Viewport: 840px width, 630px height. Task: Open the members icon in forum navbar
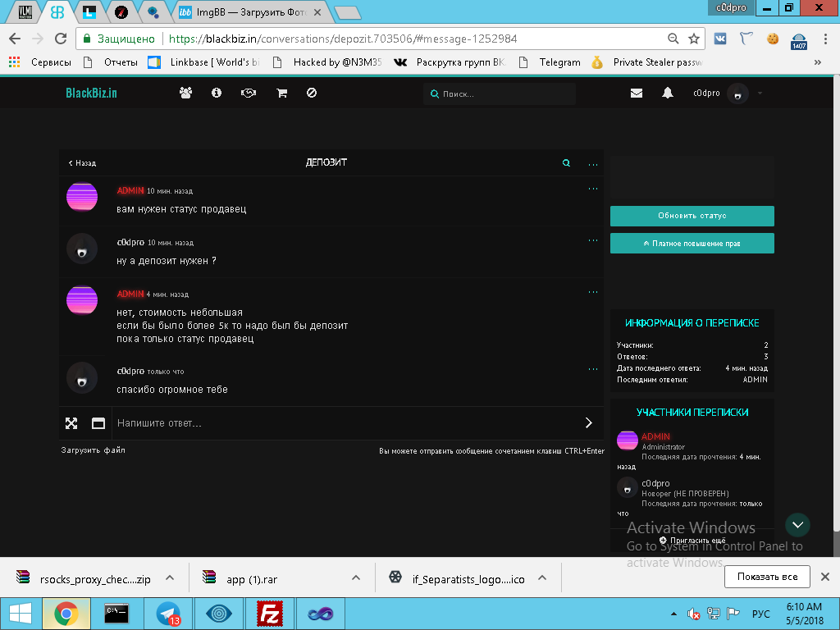click(x=185, y=94)
